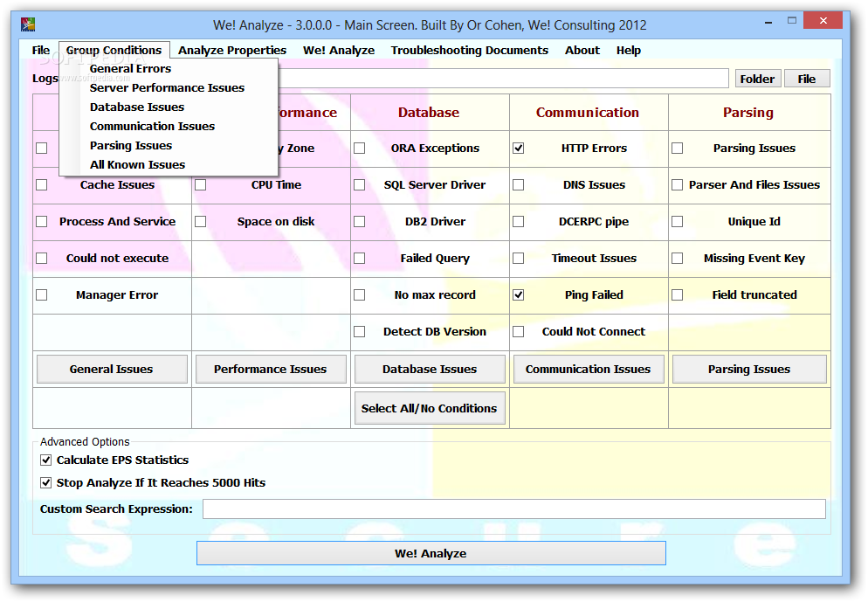This screenshot has height=602, width=868.
Task: Click the Parsing column header
Action: (x=748, y=113)
